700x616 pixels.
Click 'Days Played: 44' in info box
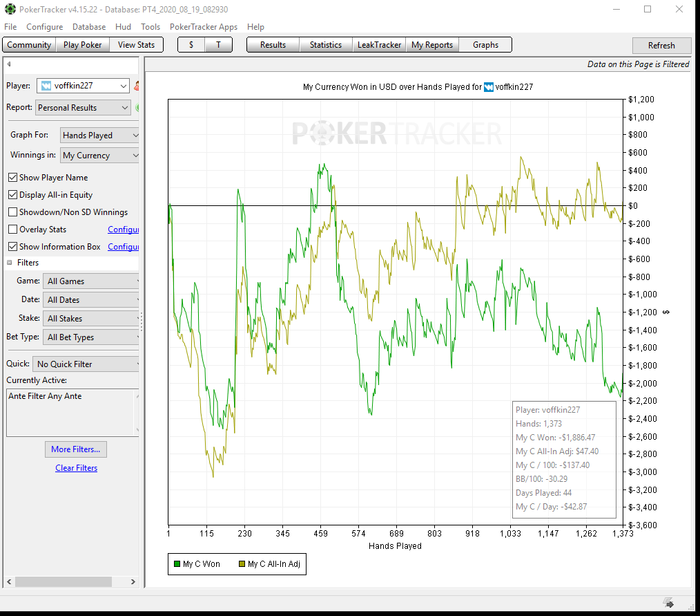coord(543,493)
